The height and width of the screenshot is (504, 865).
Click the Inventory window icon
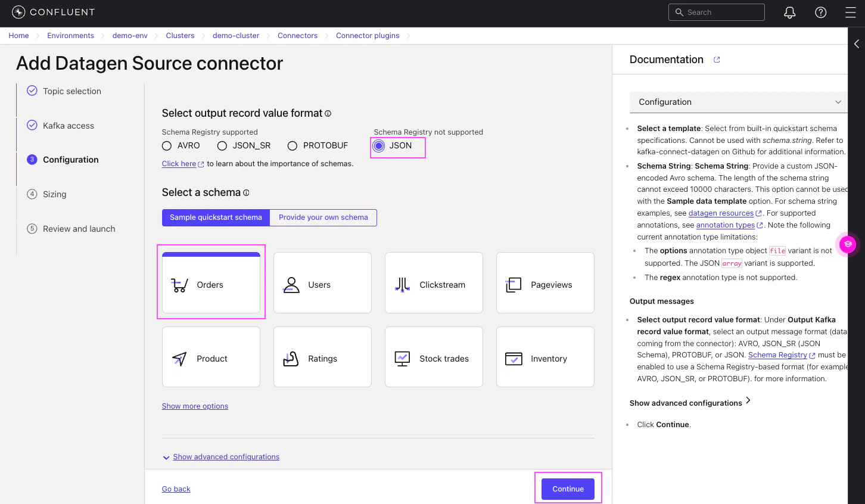point(514,359)
